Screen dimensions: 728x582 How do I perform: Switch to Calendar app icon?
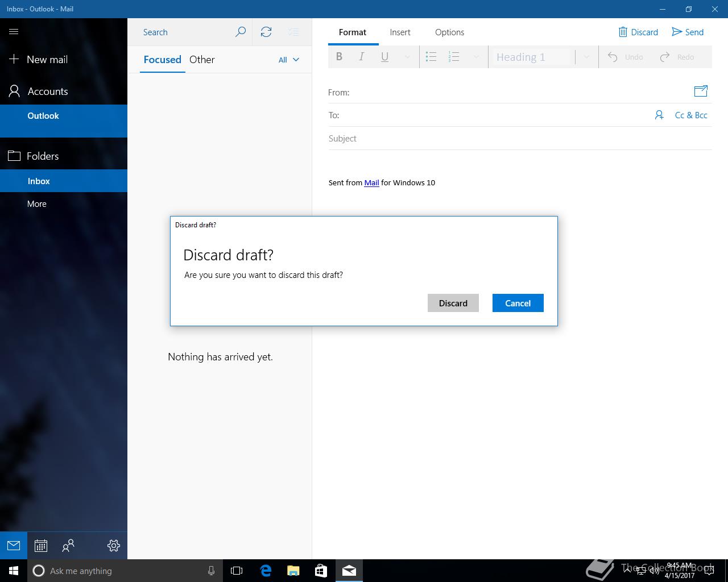point(41,546)
